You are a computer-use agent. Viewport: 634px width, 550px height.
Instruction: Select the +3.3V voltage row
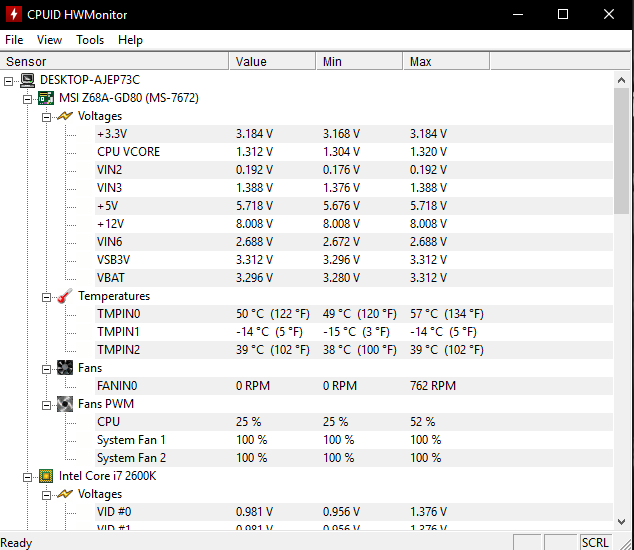354,134
